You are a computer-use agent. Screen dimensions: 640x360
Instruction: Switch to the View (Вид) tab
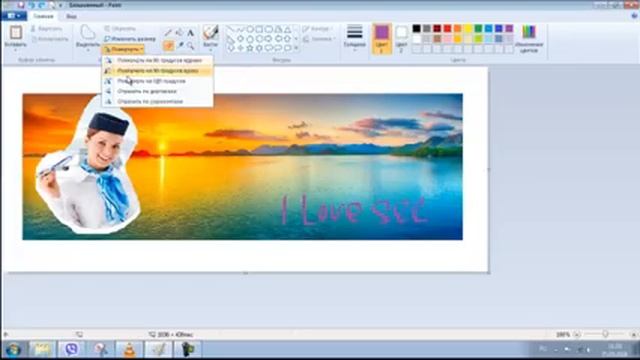(71, 16)
